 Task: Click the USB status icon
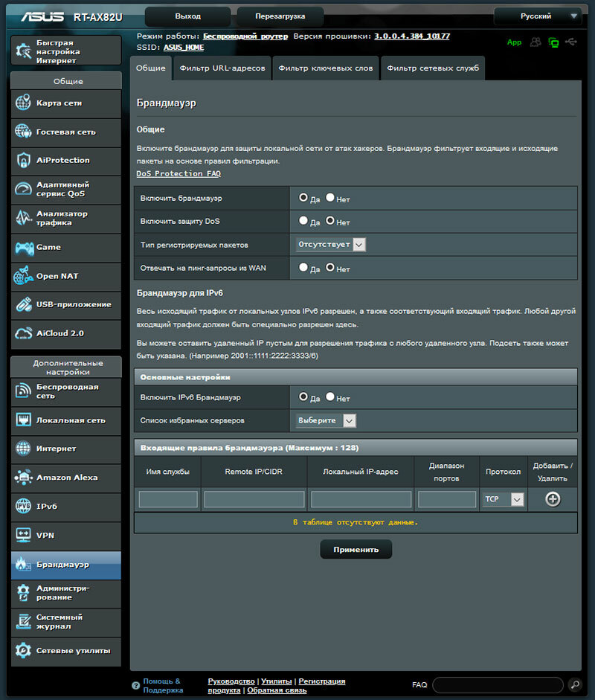571,42
